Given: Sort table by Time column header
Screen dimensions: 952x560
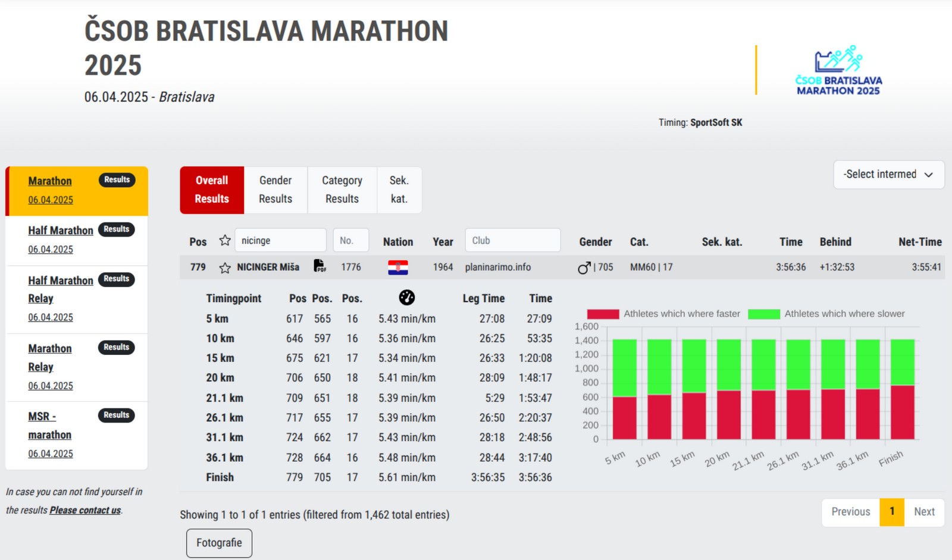Looking at the screenshot, I should (791, 242).
